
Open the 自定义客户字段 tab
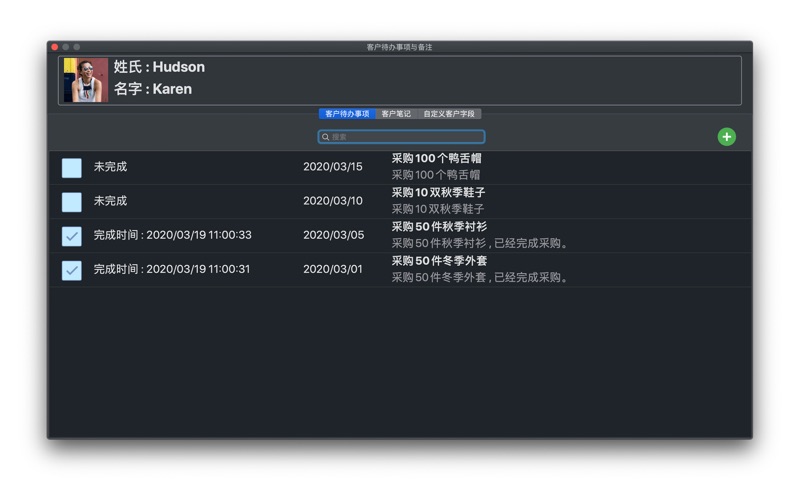[449, 114]
